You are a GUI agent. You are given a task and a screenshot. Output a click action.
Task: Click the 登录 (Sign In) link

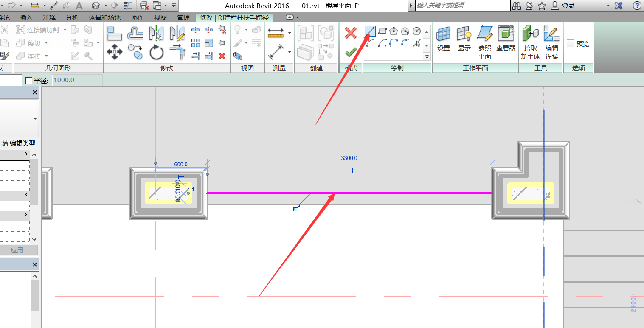[568, 6]
